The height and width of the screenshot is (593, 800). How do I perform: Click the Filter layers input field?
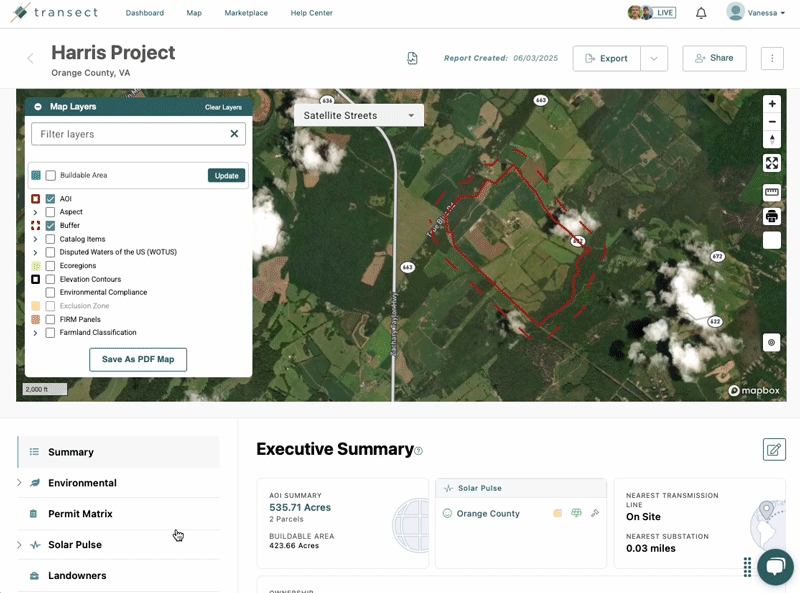pos(130,134)
